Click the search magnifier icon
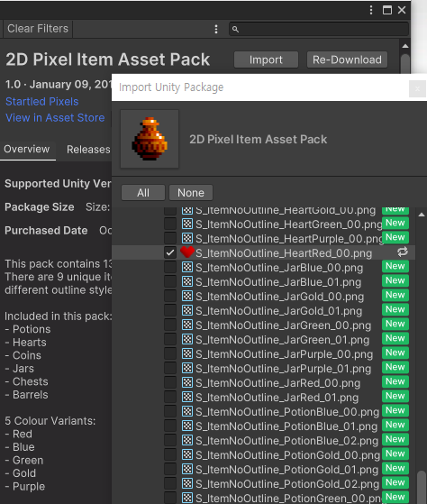The width and height of the screenshot is (427, 504). click(235, 29)
